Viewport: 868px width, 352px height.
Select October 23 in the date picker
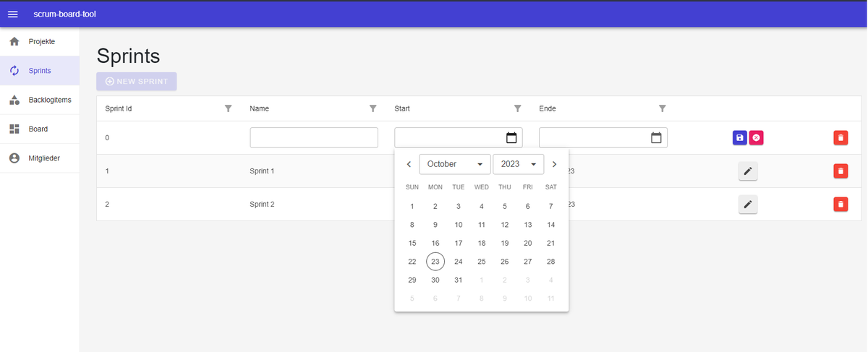pyautogui.click(x=435, y=262)
